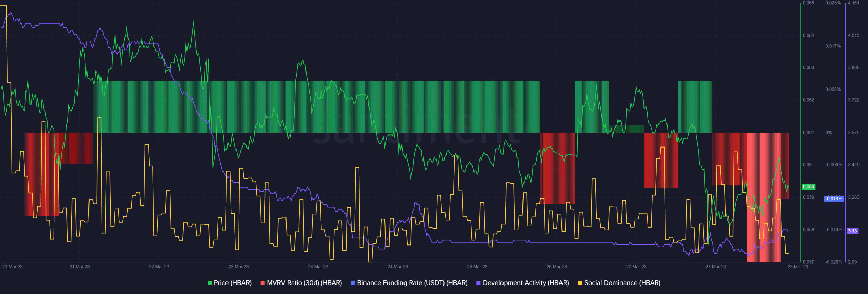
Task: Click the 0.025% funding axis value
Action: 833,3
